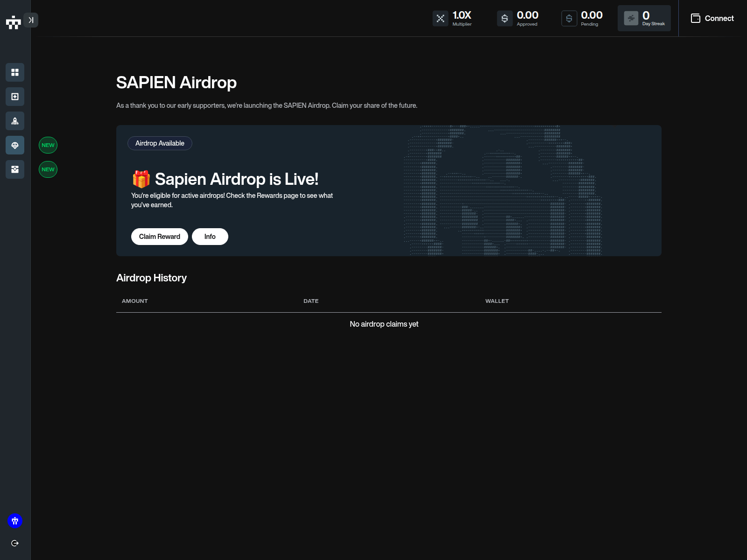Image resolution: width=747 pixels, height=560 pixels.
Task: Click the NEW badge beside the box icon
Action: [x=48, y=169]
